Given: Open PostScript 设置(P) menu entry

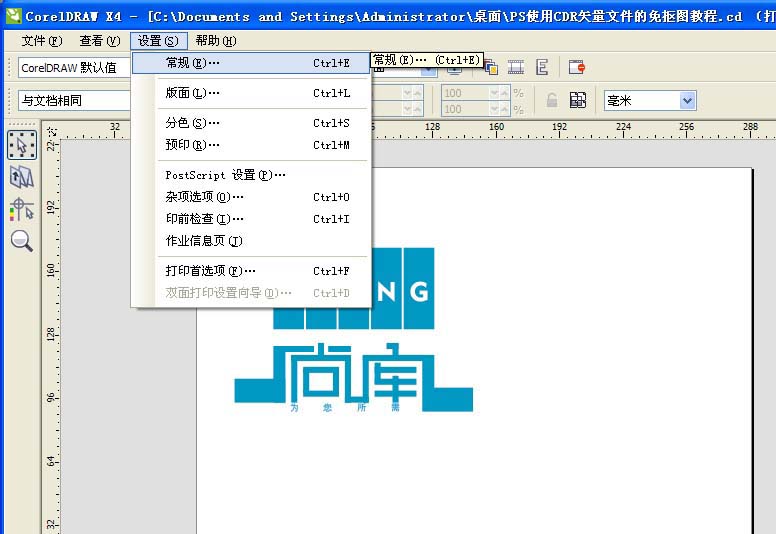Looking at the screenshot, I should coord(251,175).
